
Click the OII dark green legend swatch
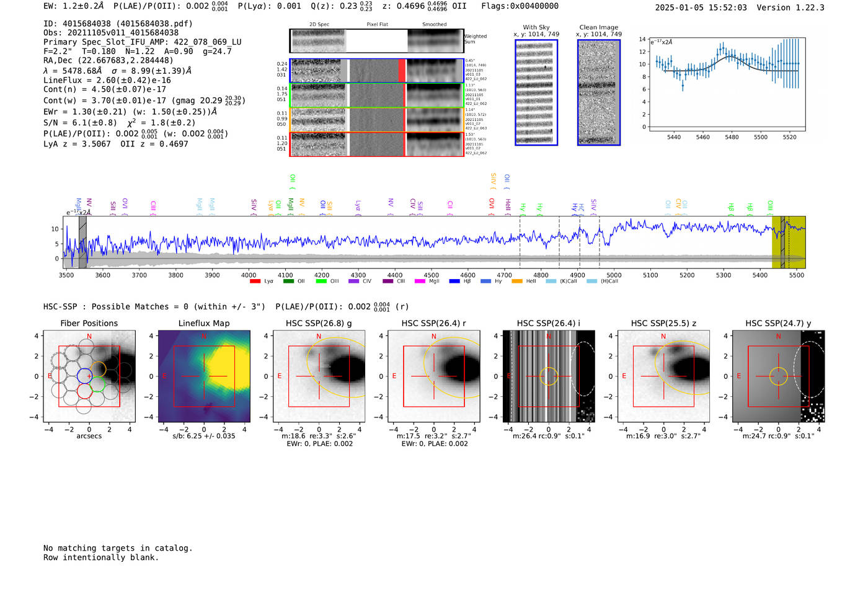(x=288, y=282)
